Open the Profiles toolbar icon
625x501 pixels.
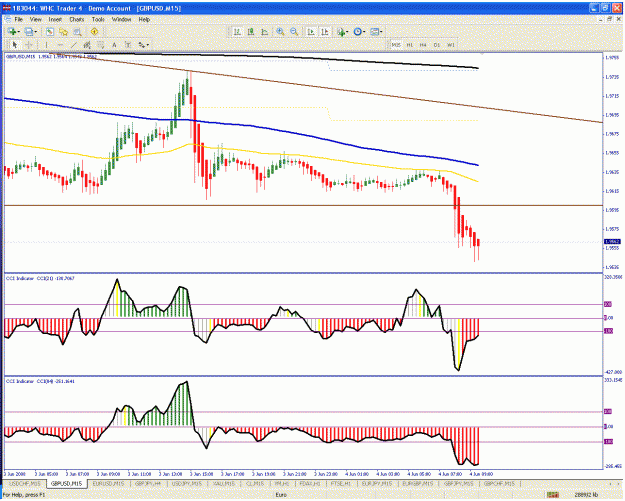pos(29,31)
